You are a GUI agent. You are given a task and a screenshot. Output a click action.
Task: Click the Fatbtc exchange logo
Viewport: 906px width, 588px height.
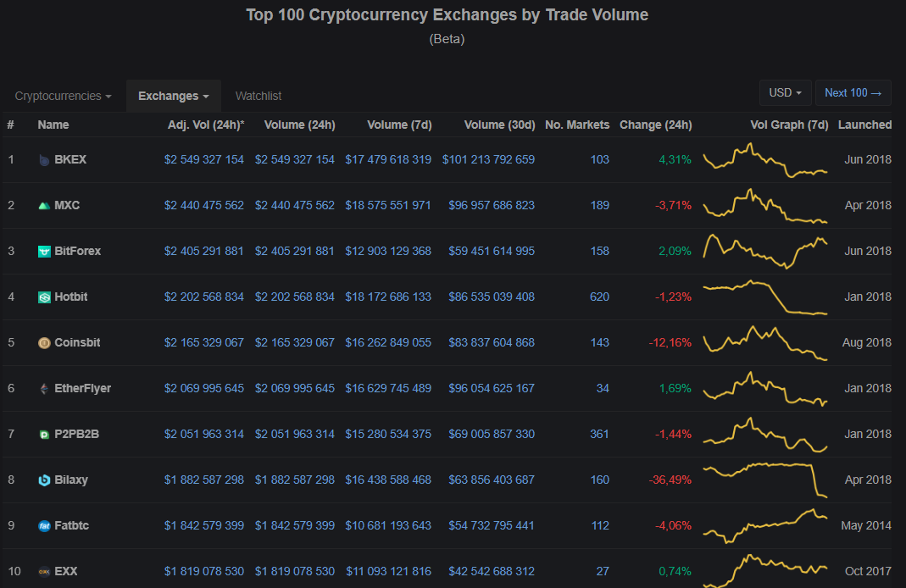pos(44,525)
